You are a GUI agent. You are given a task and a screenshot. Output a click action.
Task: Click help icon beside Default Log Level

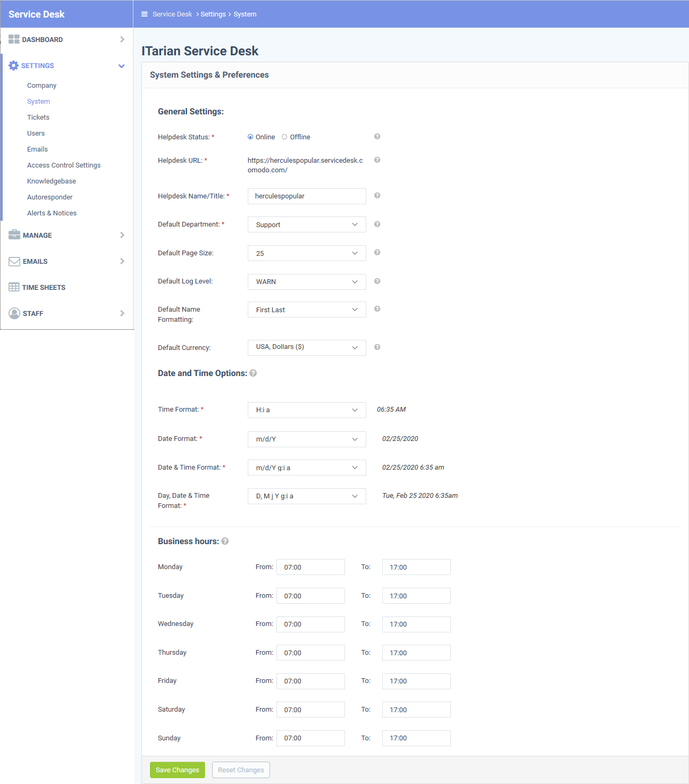(377, 281)
